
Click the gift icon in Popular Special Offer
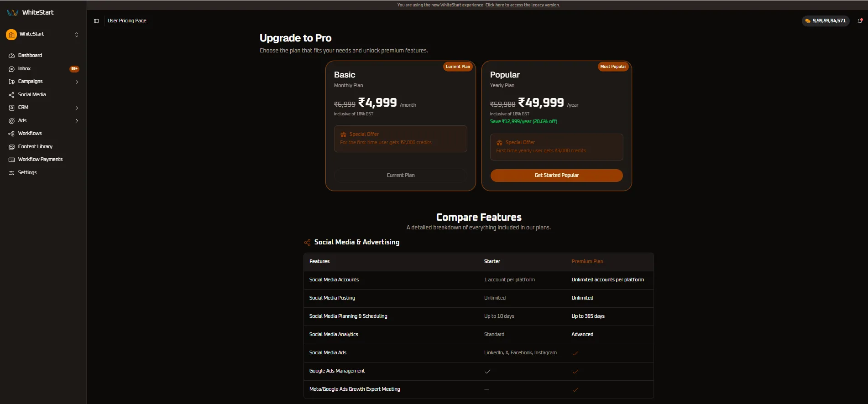(500, 143)
